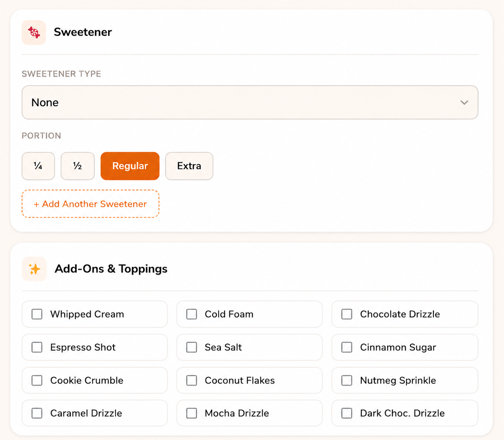Click the chevron arrow in the sweetener dropdown
This screenshot has width=504, height=440.
click(464, 102)
